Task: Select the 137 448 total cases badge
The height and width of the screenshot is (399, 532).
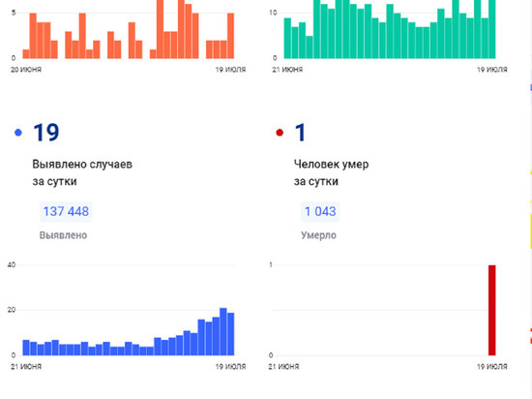Action: (66, 211)
